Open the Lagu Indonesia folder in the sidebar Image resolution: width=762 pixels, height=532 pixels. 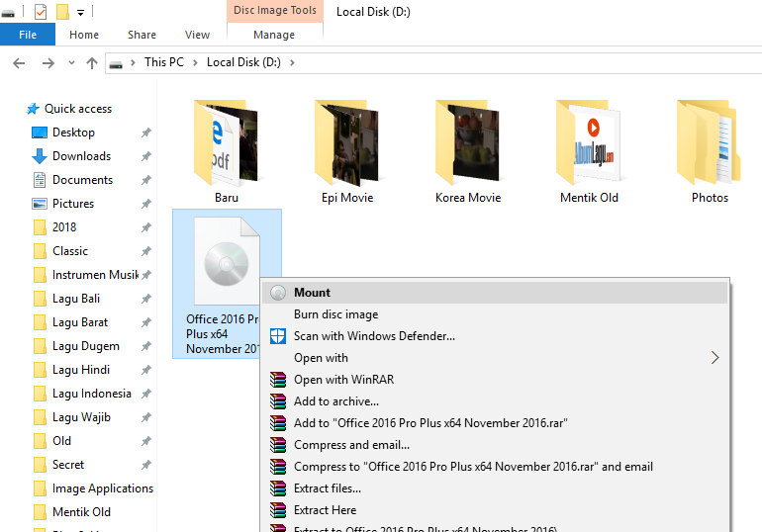pos(91,394)
